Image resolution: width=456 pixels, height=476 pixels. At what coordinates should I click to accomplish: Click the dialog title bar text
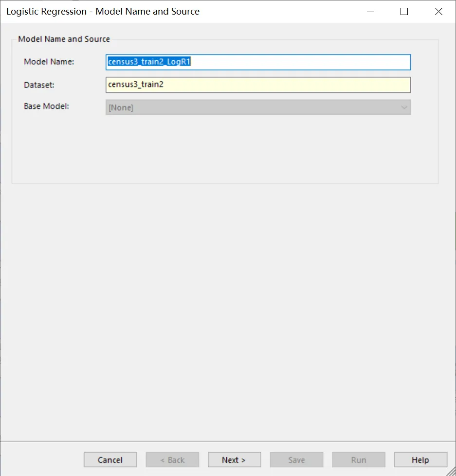tap(103, 11)
